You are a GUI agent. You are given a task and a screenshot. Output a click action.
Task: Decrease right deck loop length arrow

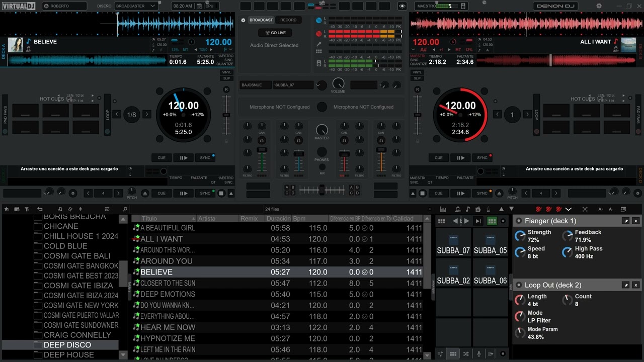coord(498,115)
